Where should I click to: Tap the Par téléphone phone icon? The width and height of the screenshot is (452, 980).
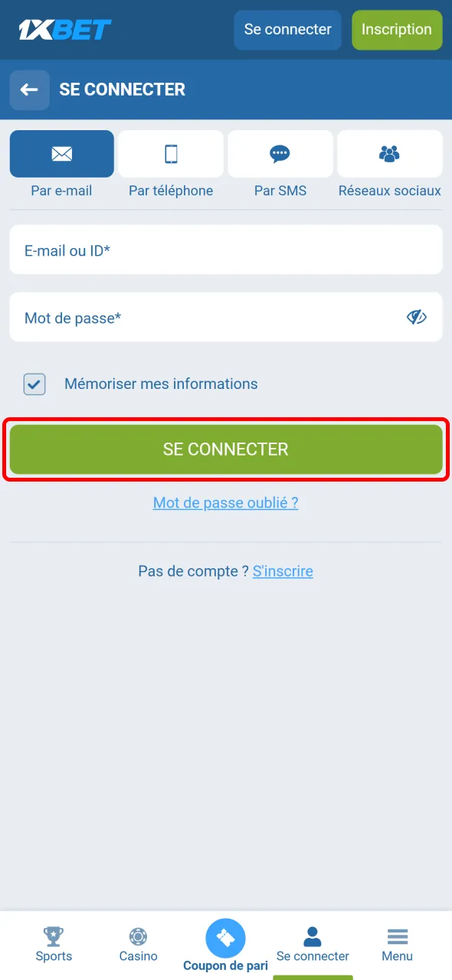pyautogui.click(x=171, y=154)
